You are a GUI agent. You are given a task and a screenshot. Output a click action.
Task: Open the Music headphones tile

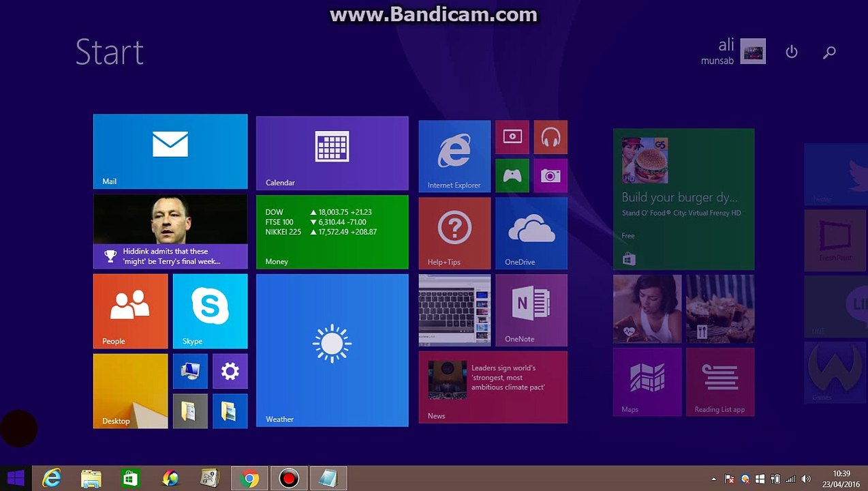pyautogui.click(x=551, y=137)
